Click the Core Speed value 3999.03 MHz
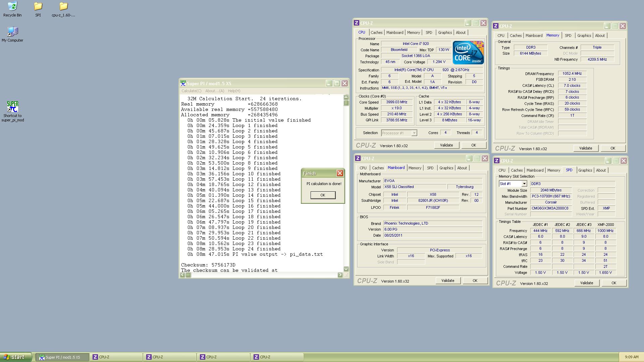The height and width of the screenshot is (362, 644). tap(396, 102)
